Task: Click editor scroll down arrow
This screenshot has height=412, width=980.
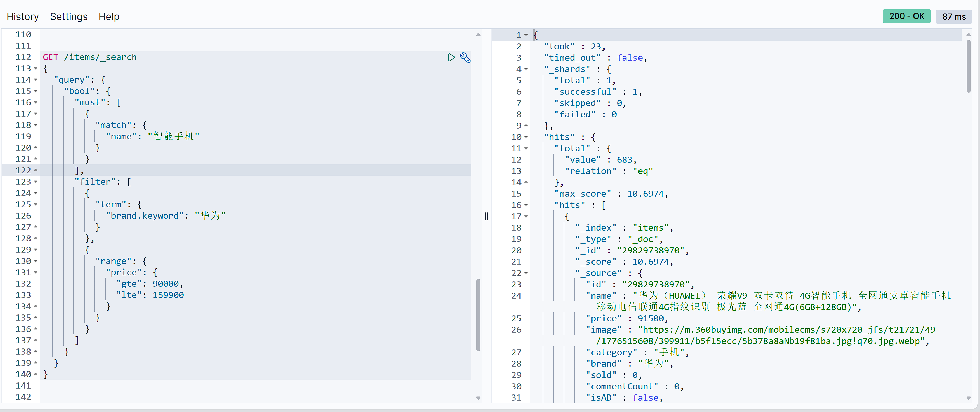Action: coord(478,398)
